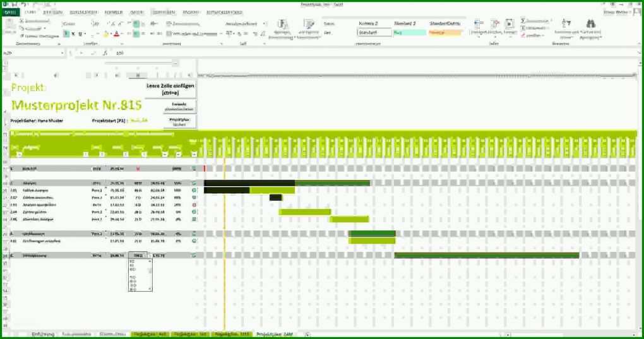Click the 'Formeln' macro button

click(x=179, y=107)
